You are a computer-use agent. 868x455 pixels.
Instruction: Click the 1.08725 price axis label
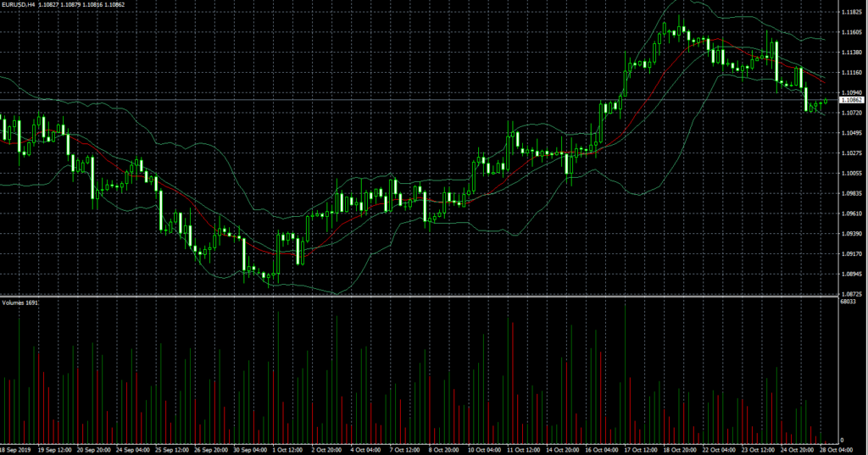[x=851, y=294]
